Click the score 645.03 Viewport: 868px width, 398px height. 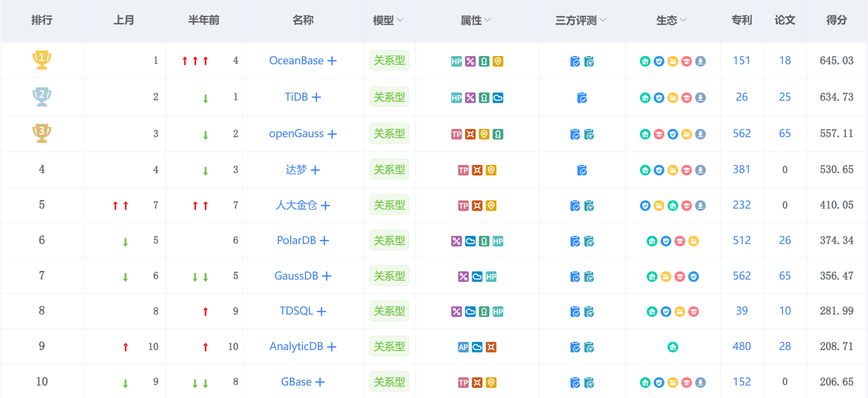[x=836, y=60]
